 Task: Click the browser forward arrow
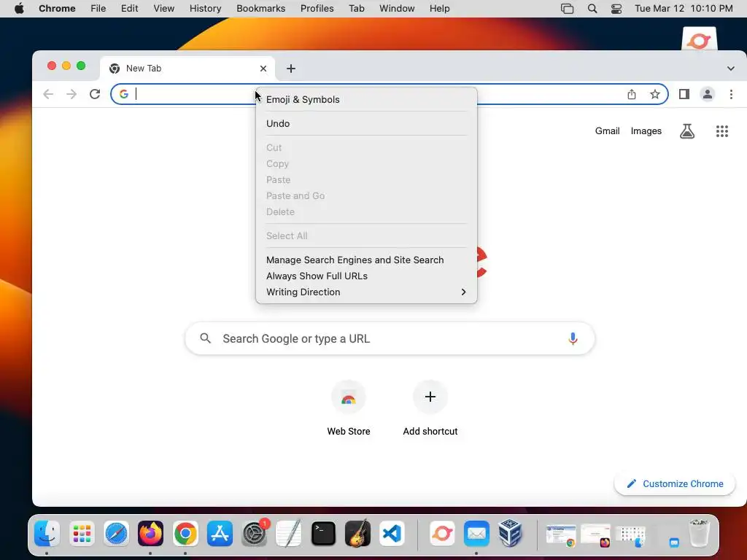pos(71,94)
